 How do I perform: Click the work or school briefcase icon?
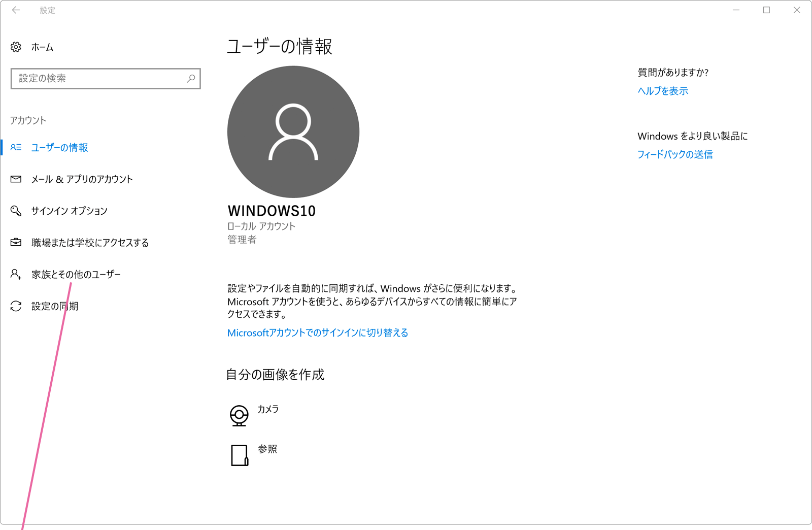tap(16, 243)
